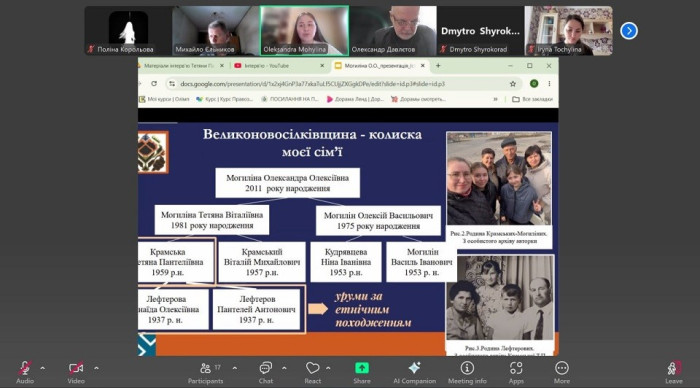Image resolution: width=700 pixels, height=388 pixels.
Task: Open a new browser tab with the plus
Action: (438, 66)
